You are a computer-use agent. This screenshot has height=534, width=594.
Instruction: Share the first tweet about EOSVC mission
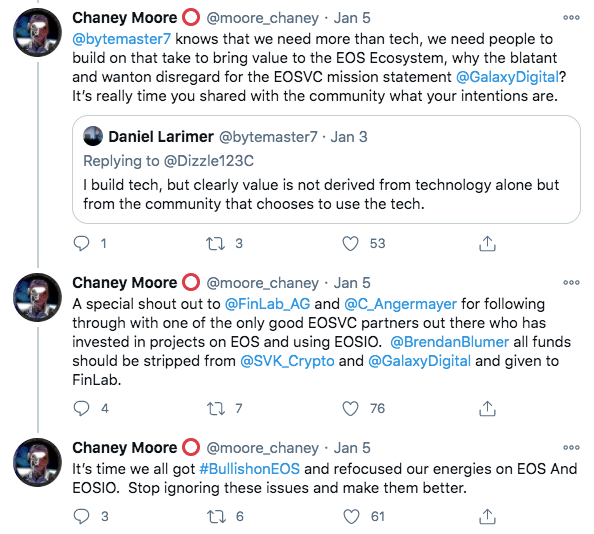tap(487, 244)
